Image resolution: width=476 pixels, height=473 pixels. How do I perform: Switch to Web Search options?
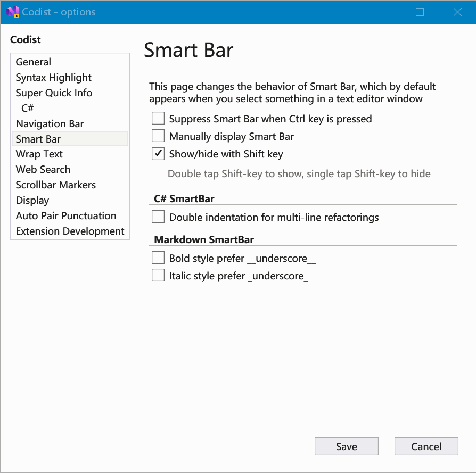(x=70, y=169)
